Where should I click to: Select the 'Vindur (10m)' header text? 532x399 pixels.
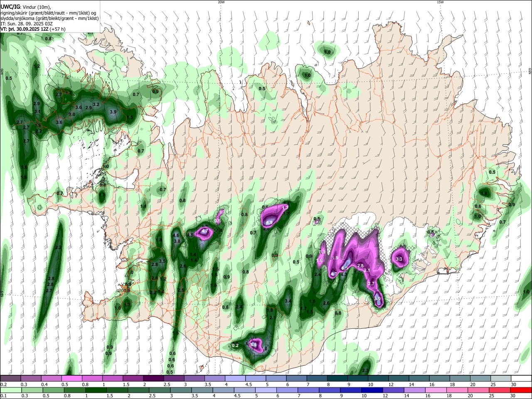[x=37, y=7]
